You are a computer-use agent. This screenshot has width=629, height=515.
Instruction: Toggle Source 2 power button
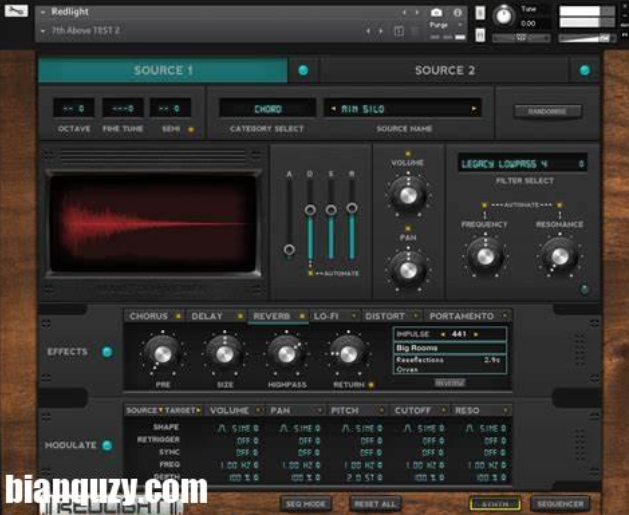(x=584, y=71)
